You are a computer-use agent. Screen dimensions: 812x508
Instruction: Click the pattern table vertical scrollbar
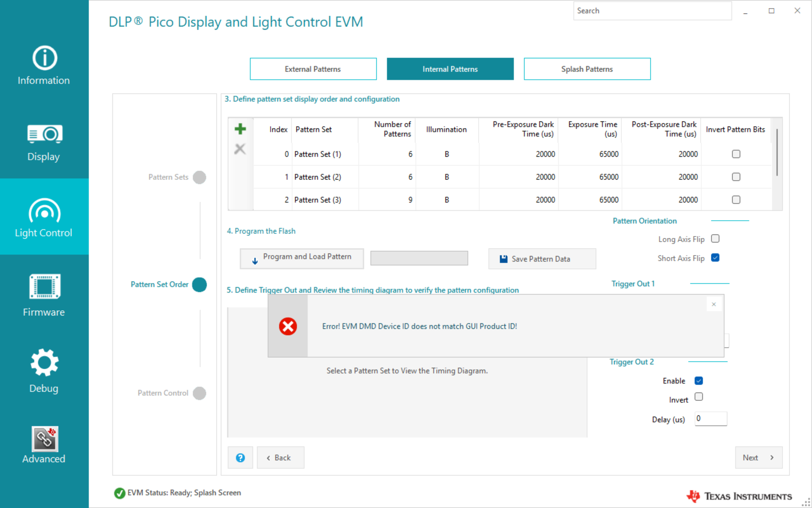777,152
